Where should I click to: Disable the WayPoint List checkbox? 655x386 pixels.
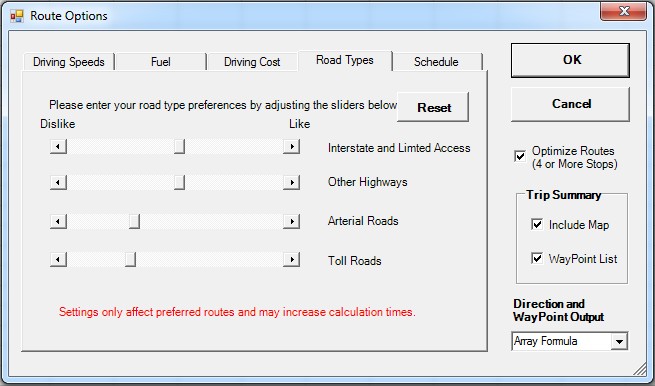pos(537,258)
